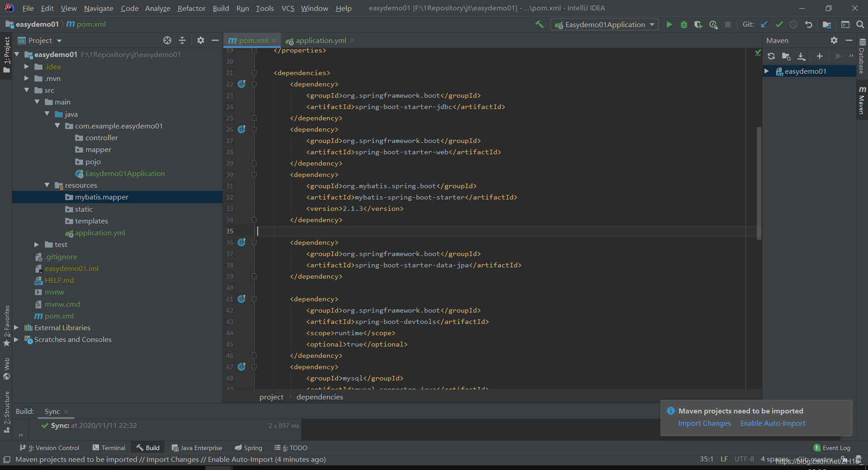Click the Git update project arrow
This screenshot has height=470, width=868.
(x=764, y=24)
